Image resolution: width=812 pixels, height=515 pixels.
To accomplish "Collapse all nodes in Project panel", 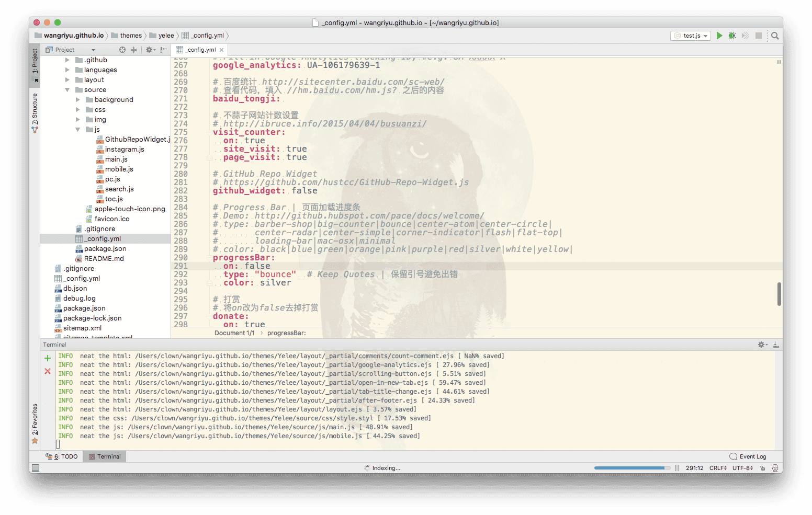I will [x=133, y=50].
